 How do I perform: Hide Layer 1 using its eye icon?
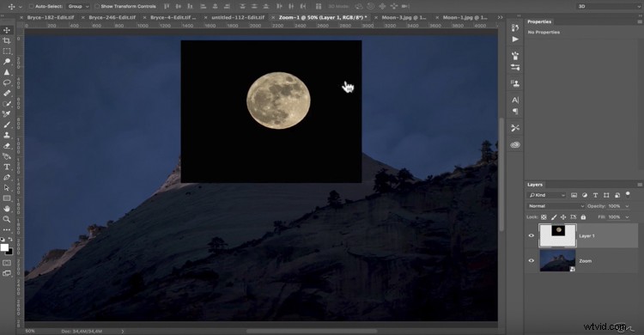pyautogui.click(x=531, y=235)
